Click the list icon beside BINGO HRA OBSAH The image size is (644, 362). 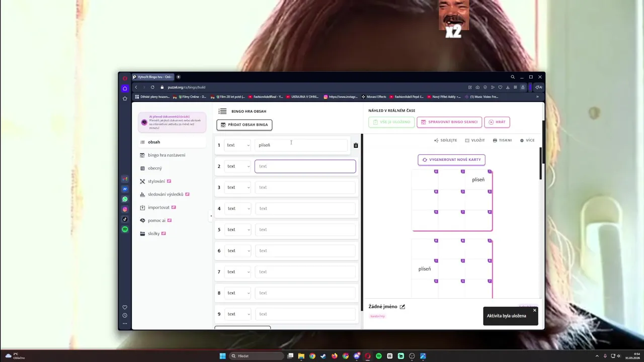click(222, 111)
